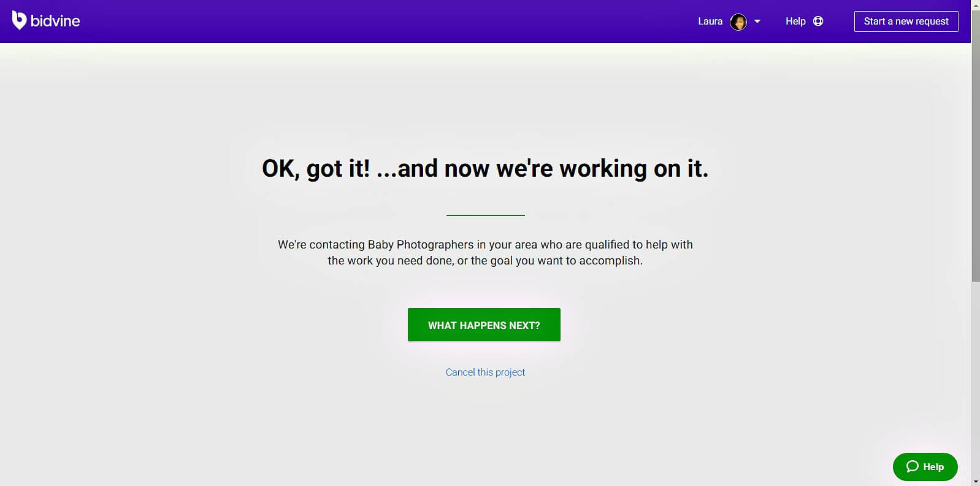Click the vertical scrollbar thumb

[975, 145]
